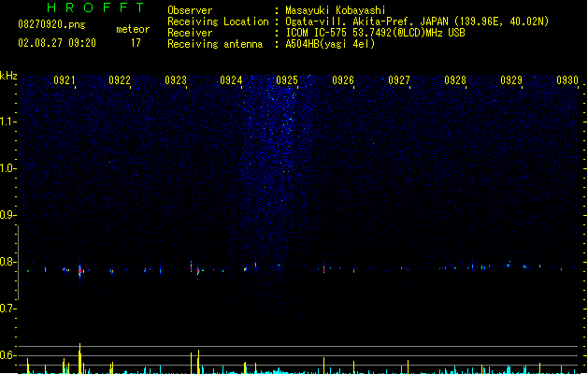Image resolution: width=588 pixels, height=374 pixels.
Task: Click the 0921 time marker
Action: [65, 80]
